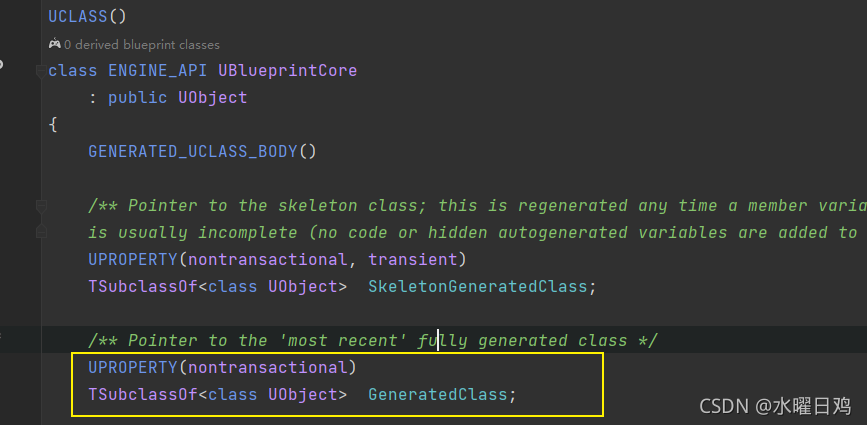867x425 pixels.
Task: Collapse the UBlueprintCore class fold marker
Action: [x=41, y=71]
